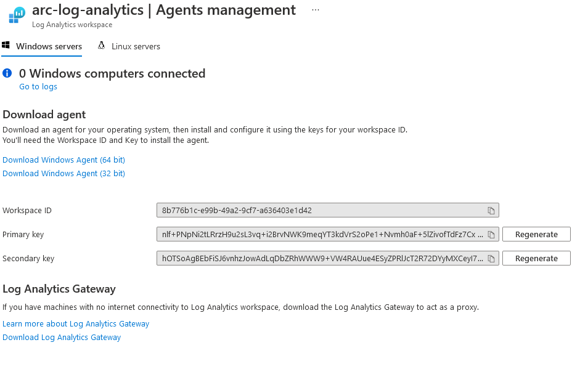The height and width of the screenshot is (369, 588).
Task: Copy the Workspace ID to clipboard
Action: pyautogui.click(x=491, y=211)
